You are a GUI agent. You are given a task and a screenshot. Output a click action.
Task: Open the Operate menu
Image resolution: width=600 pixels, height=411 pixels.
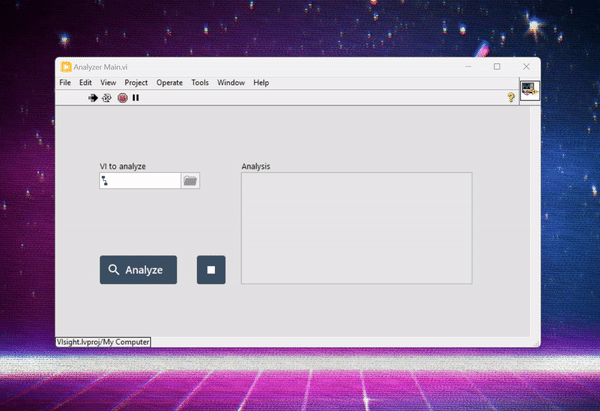point(170,83)
